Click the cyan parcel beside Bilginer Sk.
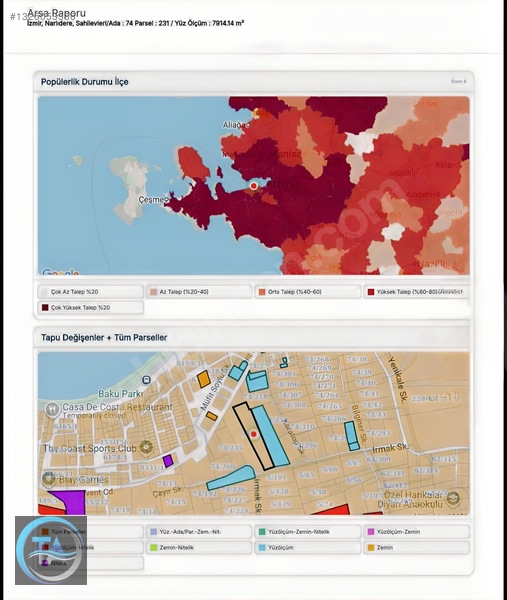The image size is (507, 600). [351, 435]
